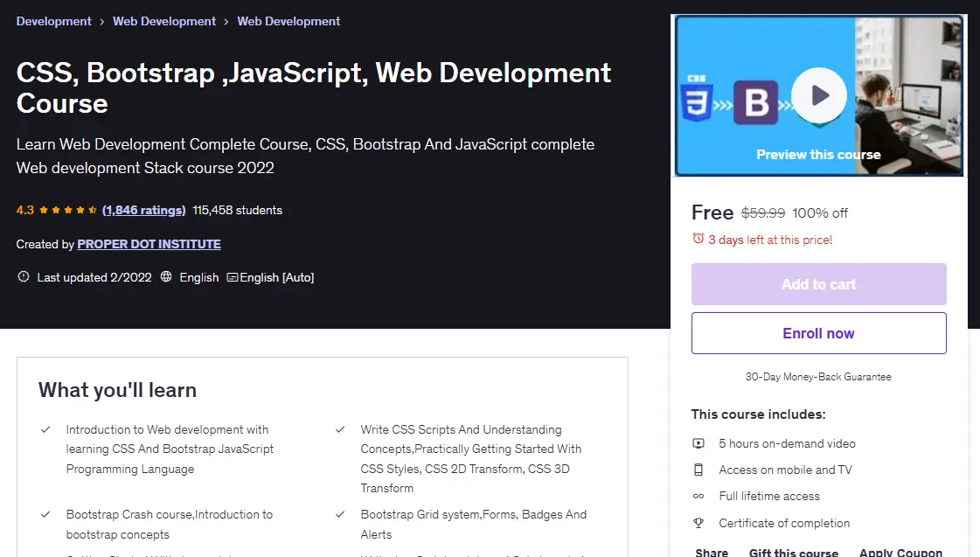Click the 100% off discount text
The image size is (980, 557).
[820, 213]
